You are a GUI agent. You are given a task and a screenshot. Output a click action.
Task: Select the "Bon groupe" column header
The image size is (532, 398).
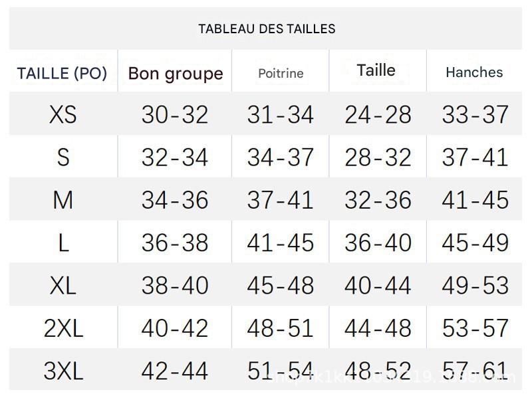(x=176, y=73)
